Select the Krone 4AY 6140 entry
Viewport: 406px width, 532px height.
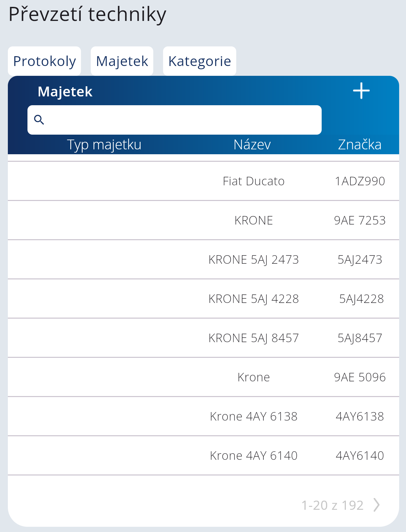pos(254,456)
